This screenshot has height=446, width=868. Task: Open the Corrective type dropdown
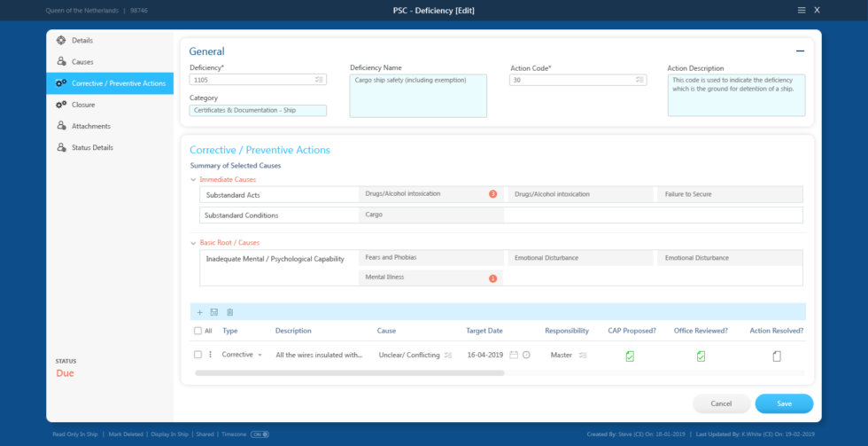[260, 355]
